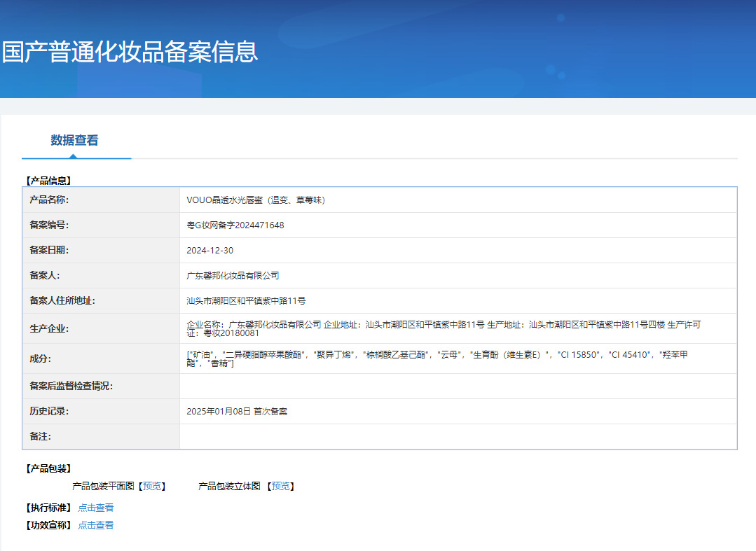Click history entry 2025年01月08日 首次备案

pos(237,411)
